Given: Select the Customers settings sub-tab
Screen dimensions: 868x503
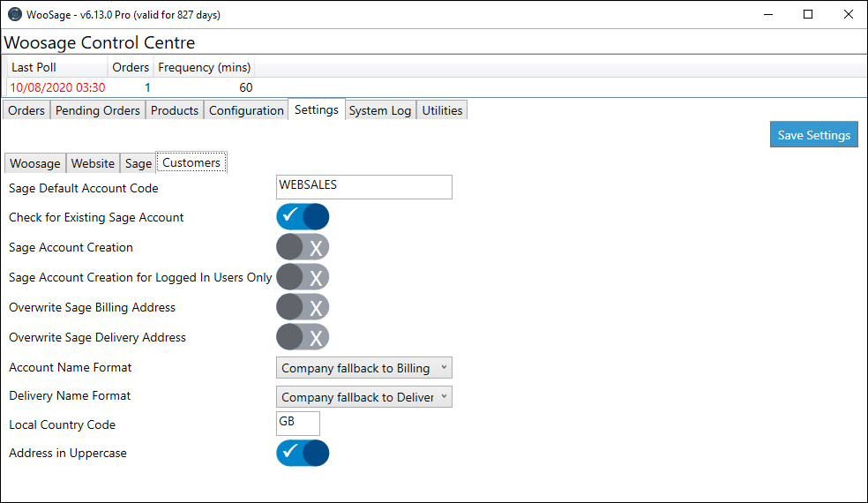Looking at the screenshot, I should (191, 162).
